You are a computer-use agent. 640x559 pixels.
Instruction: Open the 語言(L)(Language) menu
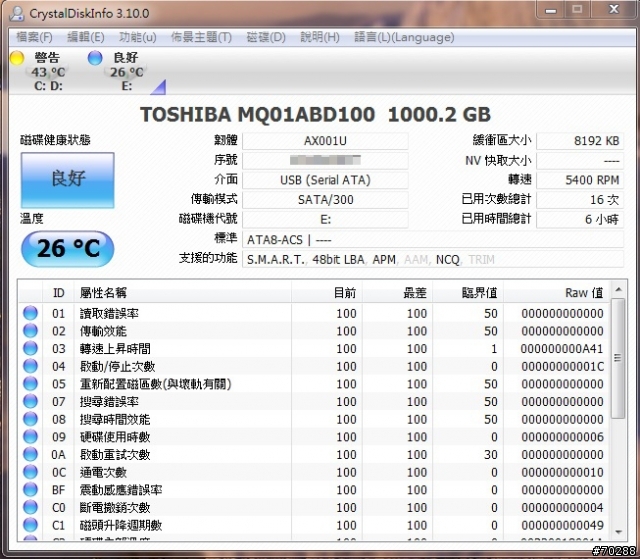pos(404,37)
